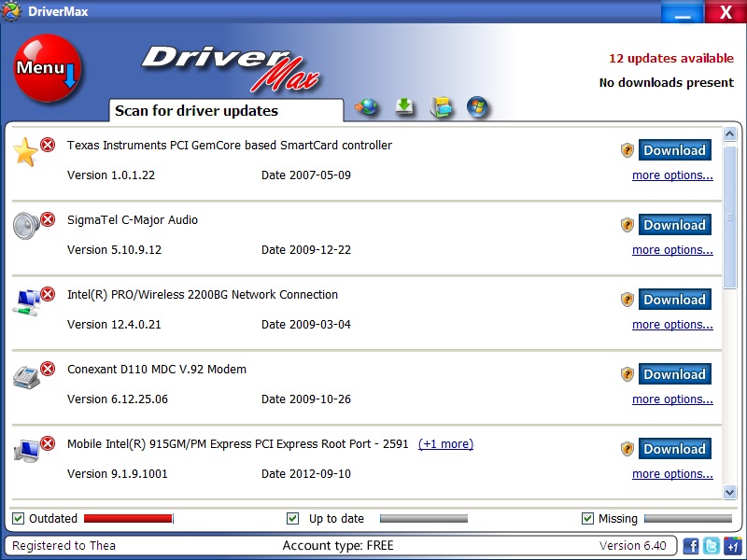
Task: Click the Windows logo orb icon
Action: [477, 106]
